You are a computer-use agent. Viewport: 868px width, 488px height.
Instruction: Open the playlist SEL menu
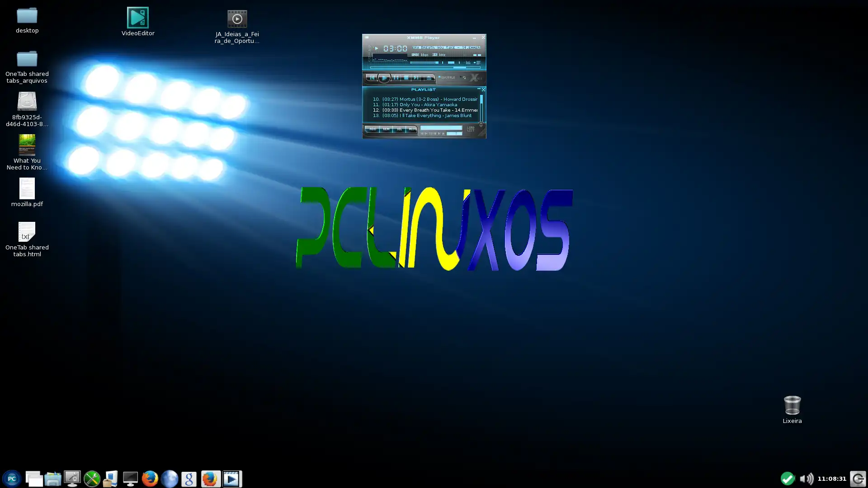[399, 129]
